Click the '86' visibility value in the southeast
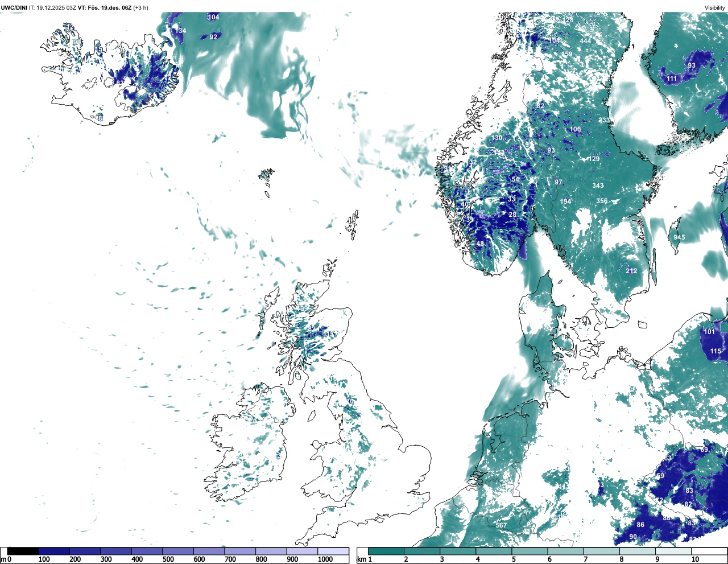This screenshot has width=728, height=564. (640, 525)
